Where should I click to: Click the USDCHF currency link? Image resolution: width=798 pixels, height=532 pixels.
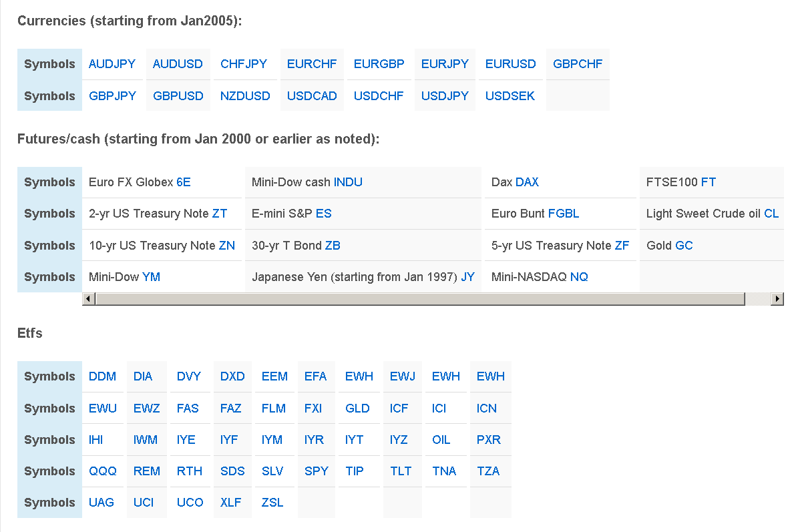pos(379,96)
